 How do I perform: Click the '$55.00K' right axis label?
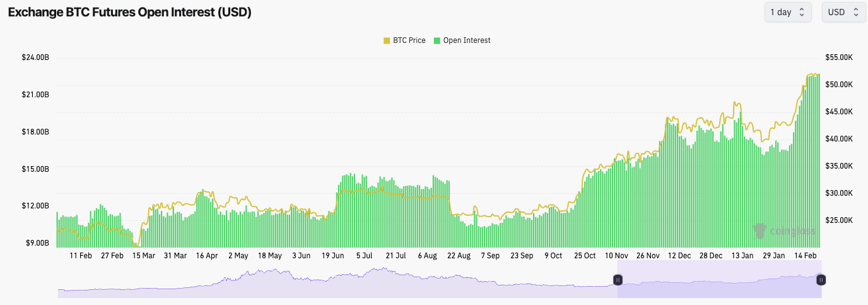pyautogui.click(x=839, y=57)
